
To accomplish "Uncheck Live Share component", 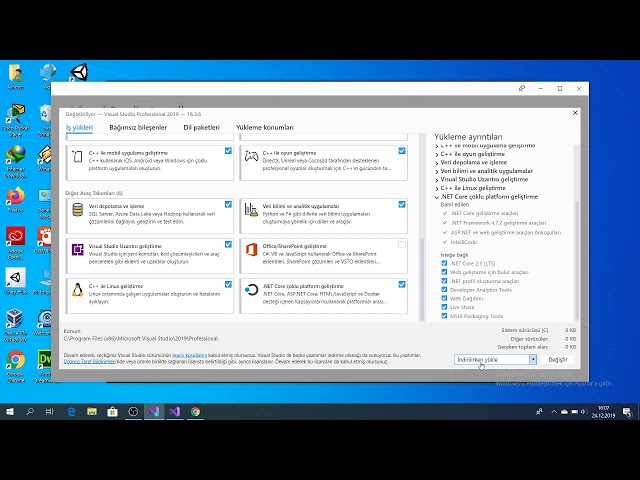I will (444, 307).
